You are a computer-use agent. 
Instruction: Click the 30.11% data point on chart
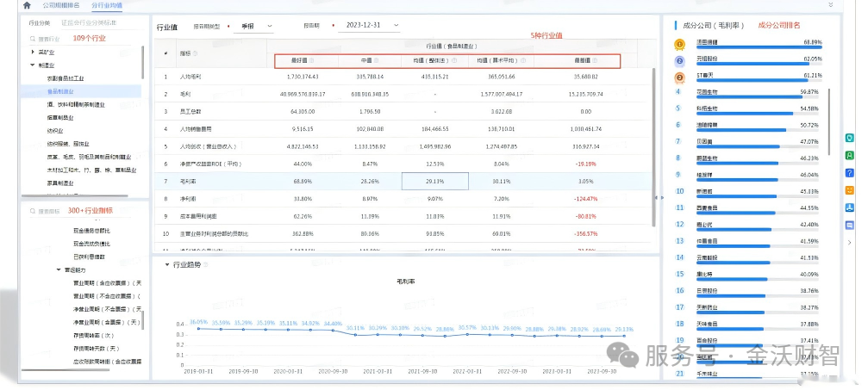click(356, 335)
